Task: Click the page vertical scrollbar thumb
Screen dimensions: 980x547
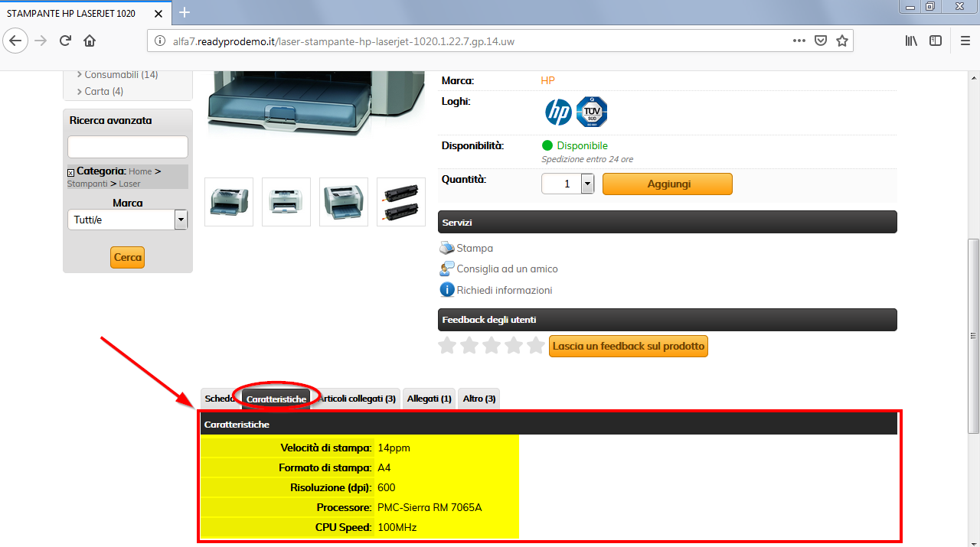Action: click(x=973, y=334)
